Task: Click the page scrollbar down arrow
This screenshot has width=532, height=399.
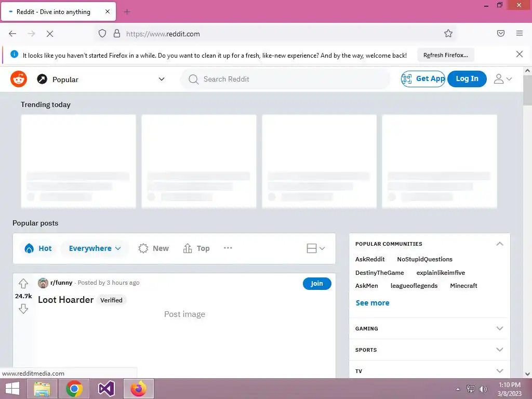Action: click(x=527, y=374)
